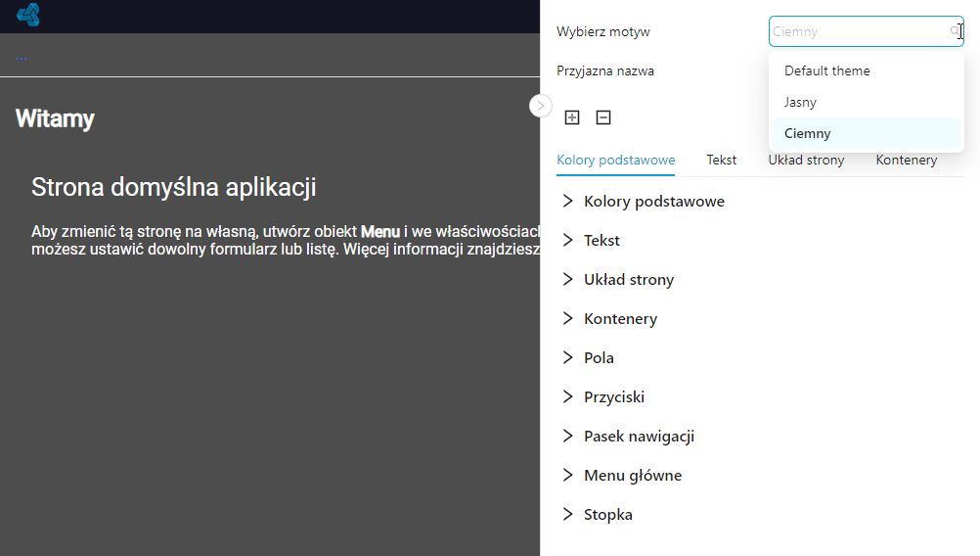Expand the Tekst section chevron

click(567, 240)
